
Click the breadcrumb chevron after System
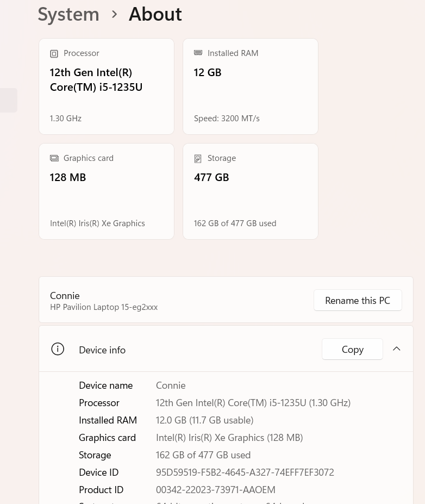point(114,14)
